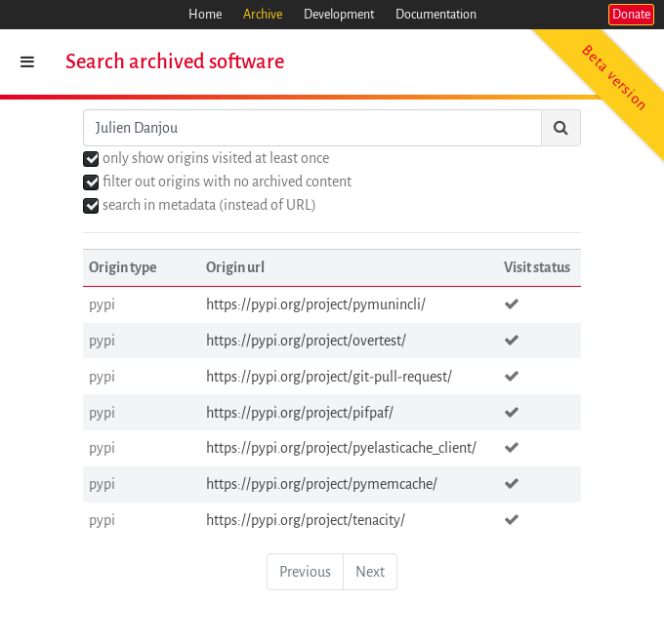Viewport: 664px width, 644px height.
Task: Uncheck only show origins visited at least once
Action: pyautogui.click(x=91, y=159)
